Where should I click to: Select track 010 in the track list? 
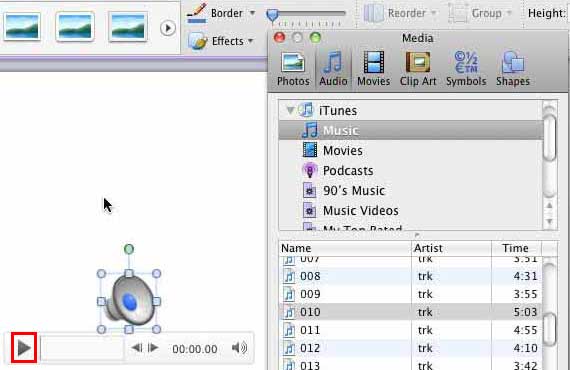pos(411,312)
